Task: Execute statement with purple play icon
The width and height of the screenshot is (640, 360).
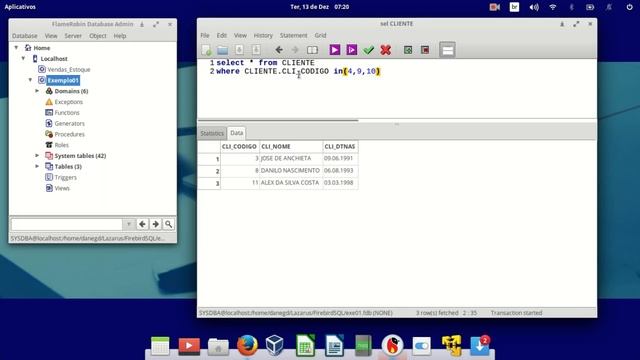Action: [335, 50]
